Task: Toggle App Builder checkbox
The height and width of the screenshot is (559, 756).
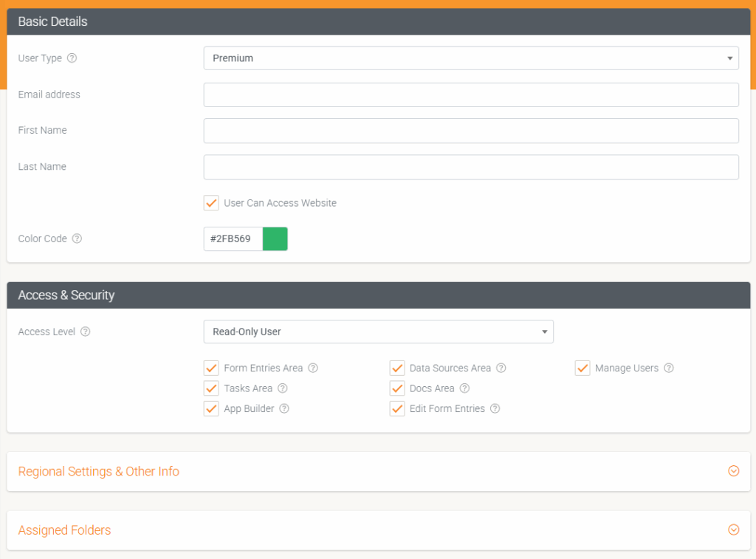Action: point(211,408)
